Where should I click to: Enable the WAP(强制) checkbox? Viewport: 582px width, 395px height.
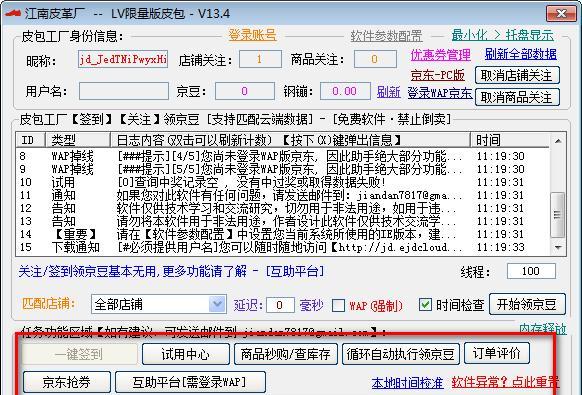pos(338,306)
